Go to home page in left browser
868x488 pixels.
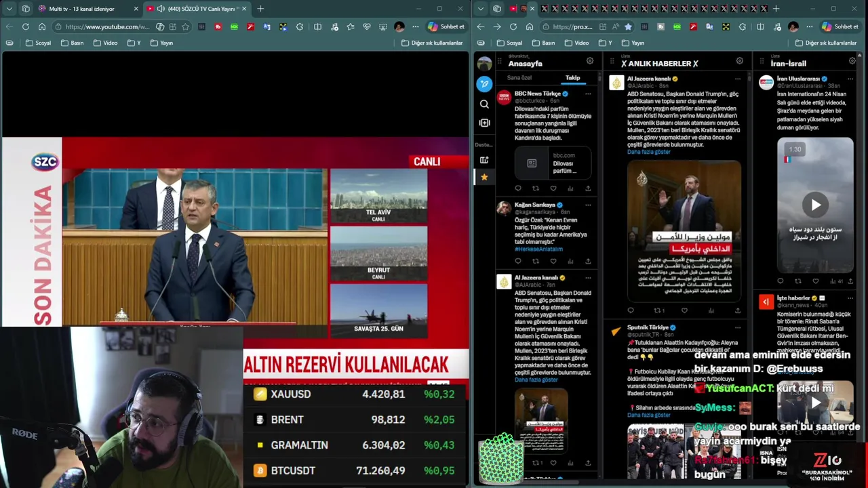(42, 26)
